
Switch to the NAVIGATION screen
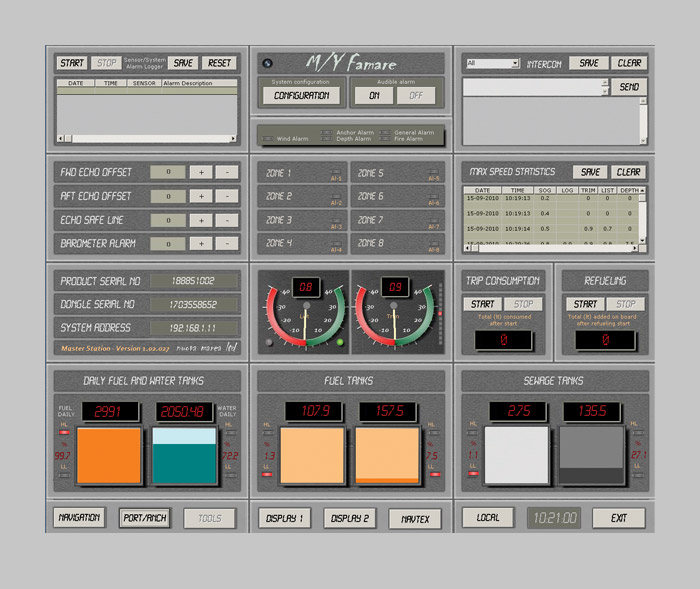click(x=79, y=518)
